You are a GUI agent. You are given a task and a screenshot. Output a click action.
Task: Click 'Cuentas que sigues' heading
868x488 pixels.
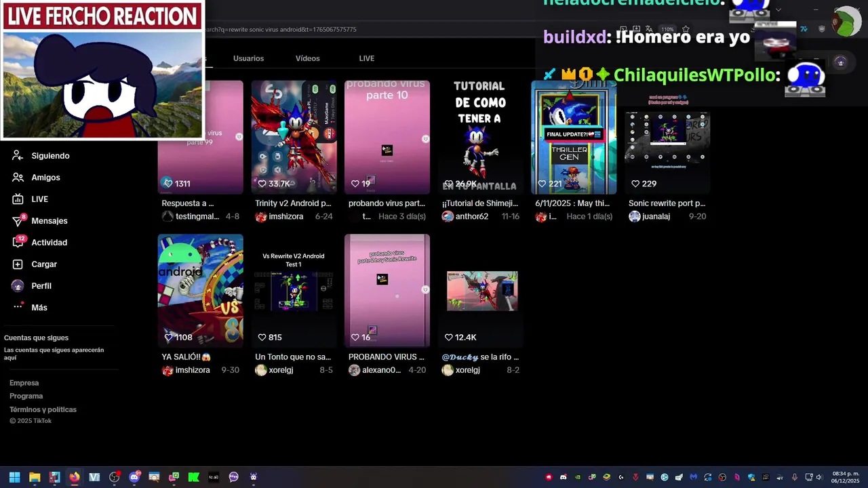pyautogui.click(x=37, y=338)
